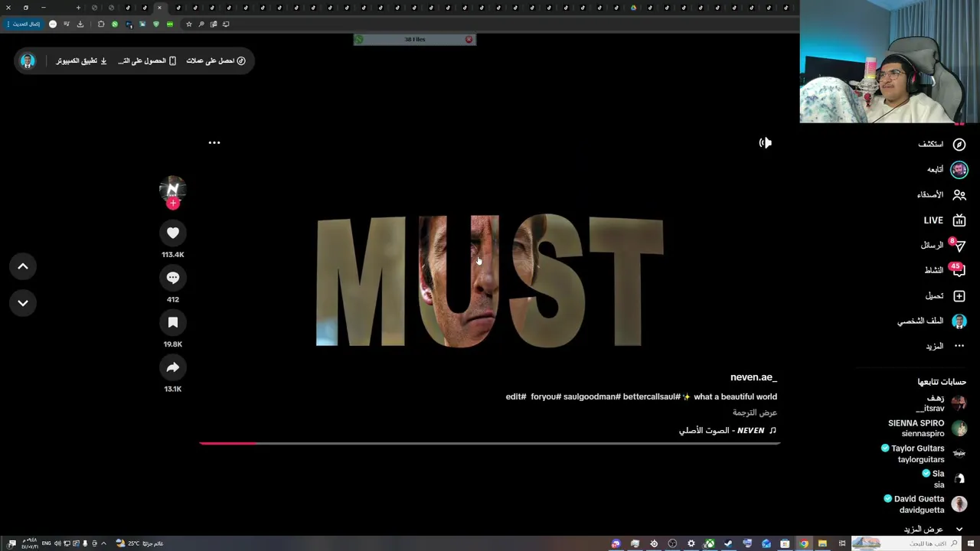
Task: Open followed account taylorguitars
Action: (923, 454)
